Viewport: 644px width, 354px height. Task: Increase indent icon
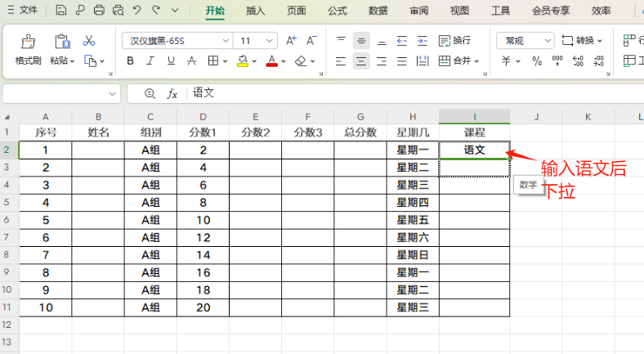(x=423, y=40)
